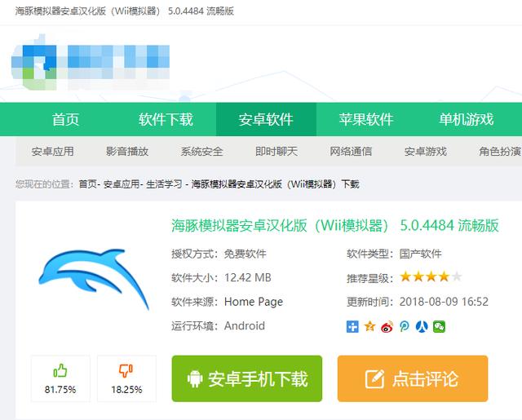Viewport: 522px width, 420px height.
Task: Click the four-star 推荐星级 rating
Action: [431, 276]
